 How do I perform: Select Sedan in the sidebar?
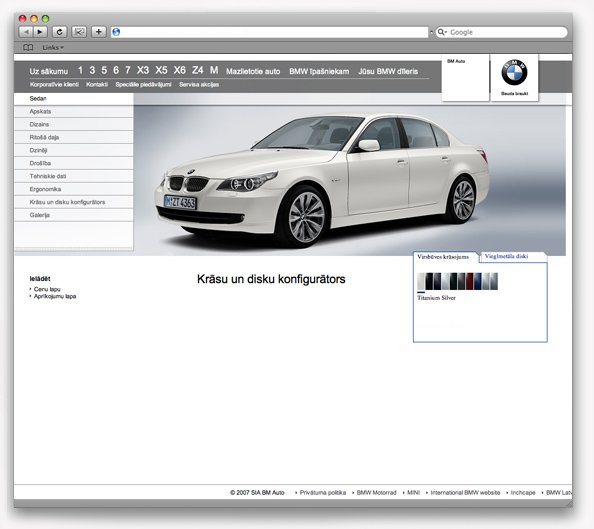pyautogui.click(x=73, y=99)
